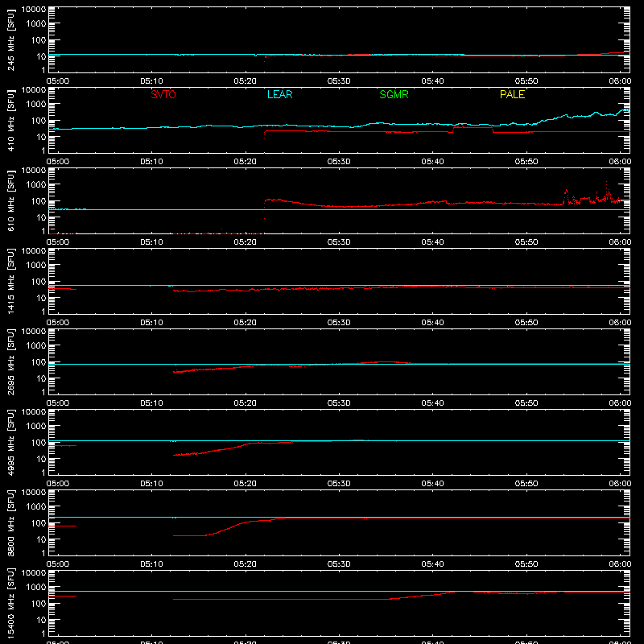The image size is (644, 644).
Task: Click the 100 tick of 410 MHz plot
Action: [39, 120]
